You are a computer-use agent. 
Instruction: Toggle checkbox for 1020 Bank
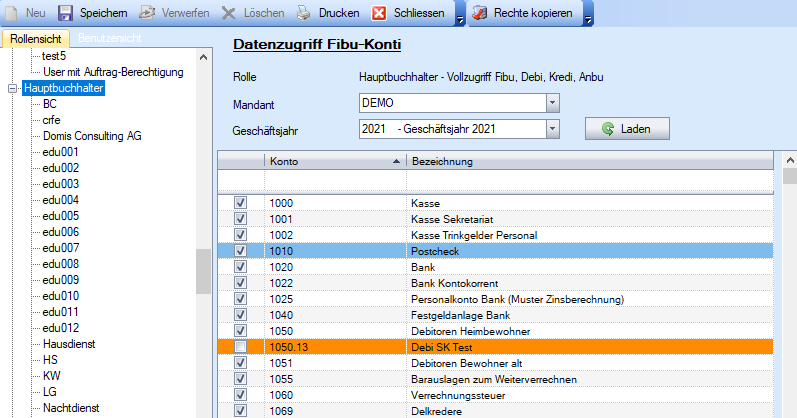240,267
